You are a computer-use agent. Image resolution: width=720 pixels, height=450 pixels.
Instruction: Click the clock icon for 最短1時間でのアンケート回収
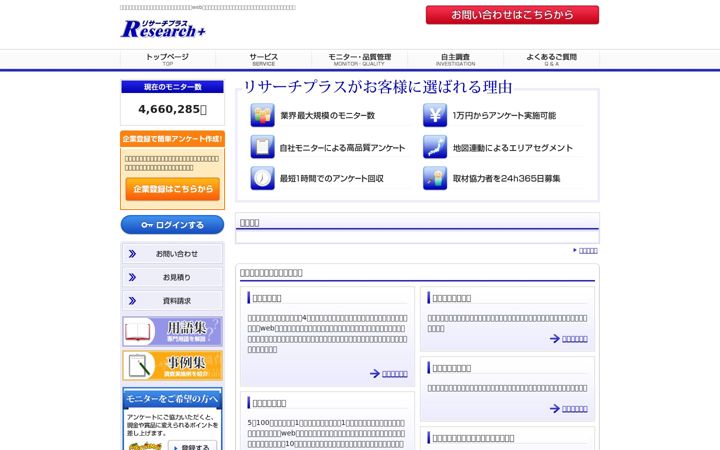262,178
